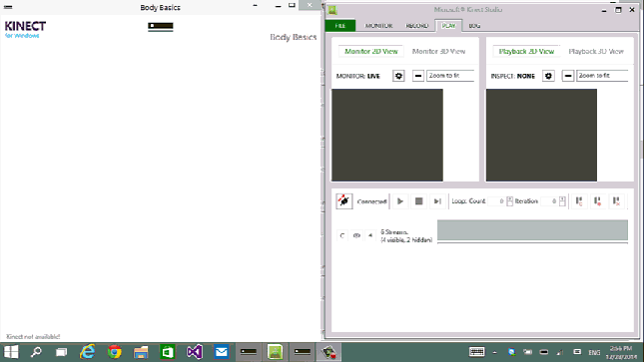
Task: Click the gray timeline track bar
Action: coord(532,229)
